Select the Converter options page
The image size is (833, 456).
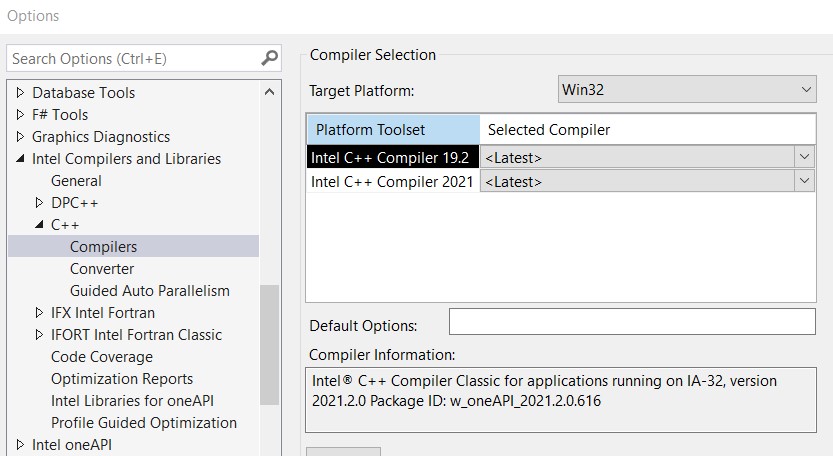pyautogui.click(x=101, y=269)
